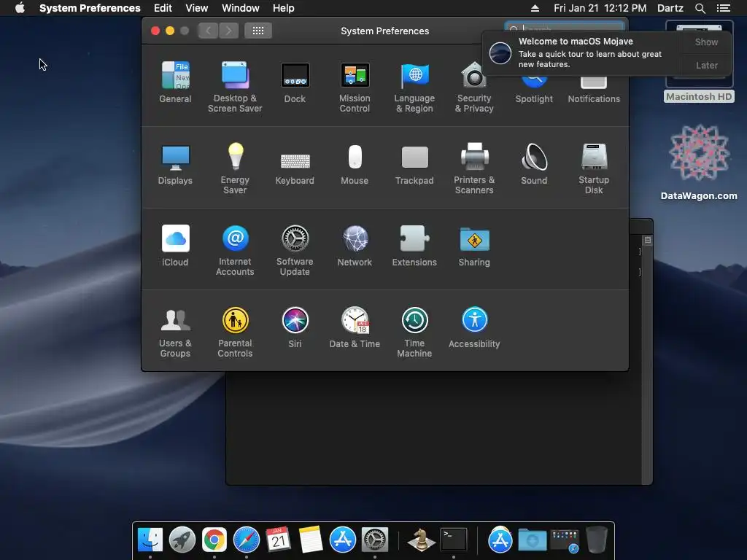This screenshot has height=560, width=747.
Task: Open Launchpad from the Dock
Action: click(x=182, y=540)
